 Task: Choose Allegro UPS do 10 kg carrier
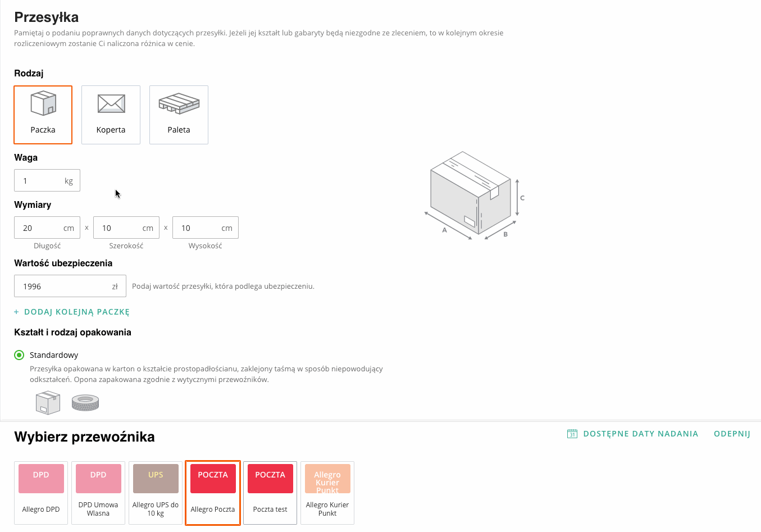point(156,492)
